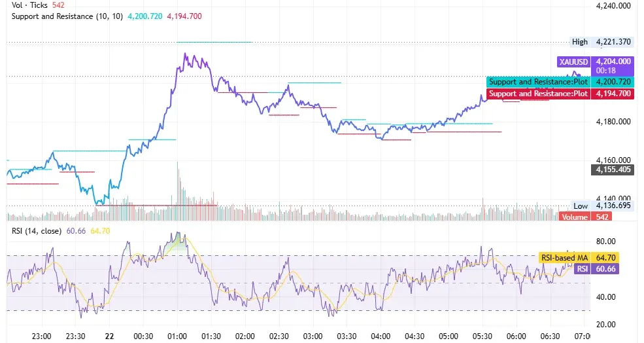
Task: Click the 02:00 time axis label
Action: 245,336
